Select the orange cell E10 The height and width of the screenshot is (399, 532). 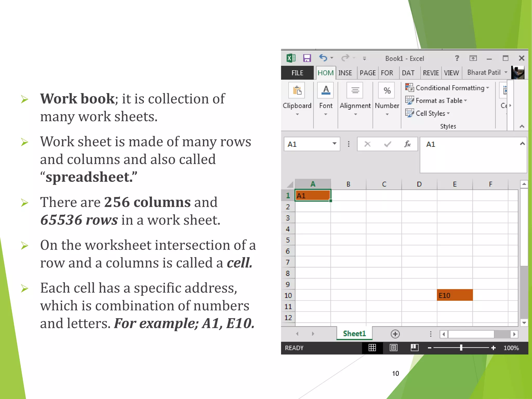tap(455, 295)
